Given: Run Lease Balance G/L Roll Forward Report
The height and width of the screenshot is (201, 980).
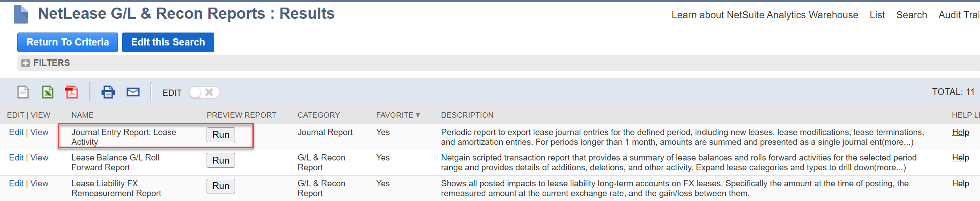Looking at the screenshot, I should coord(220,160).
